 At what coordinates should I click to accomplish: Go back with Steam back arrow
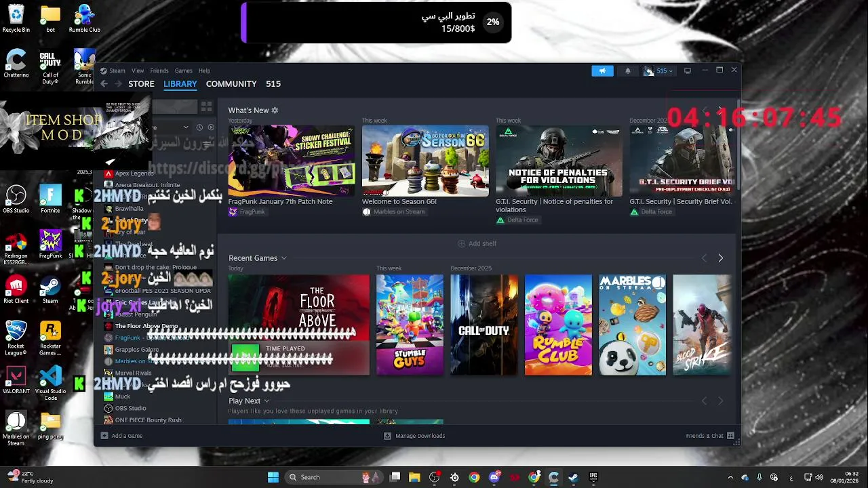[x=104, y=83]
